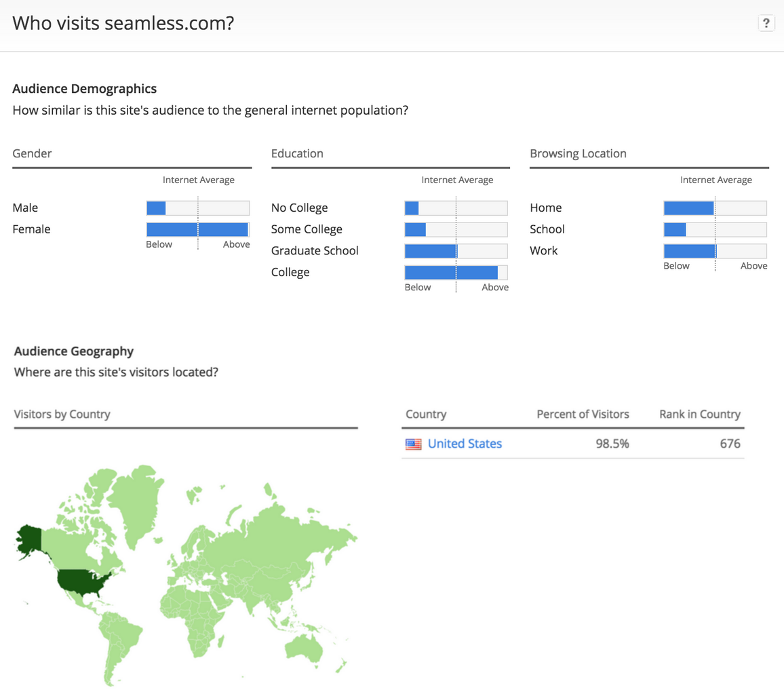Click the Gender section label

tap(32, 153)
